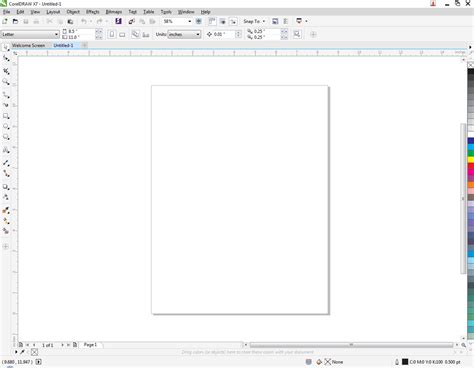Click the Open folder icon
The width and height of the screenshot is (474, 368).
(x=15, y=21)
